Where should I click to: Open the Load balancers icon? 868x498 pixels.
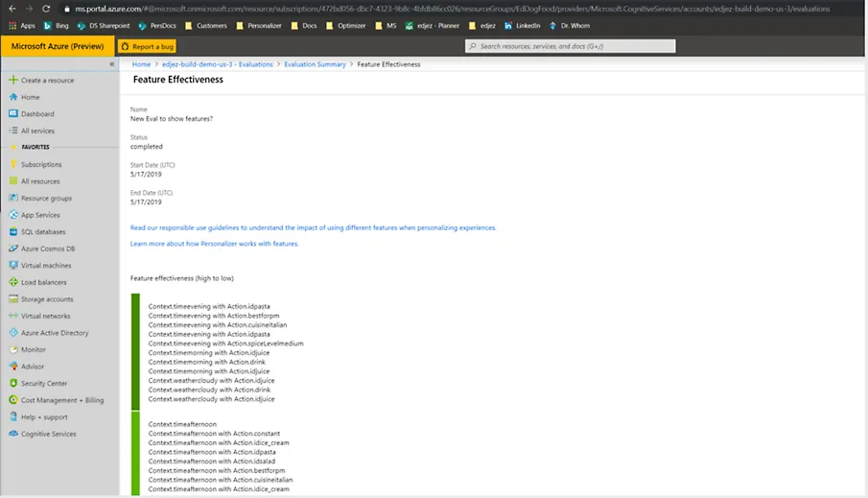[13, 282]
